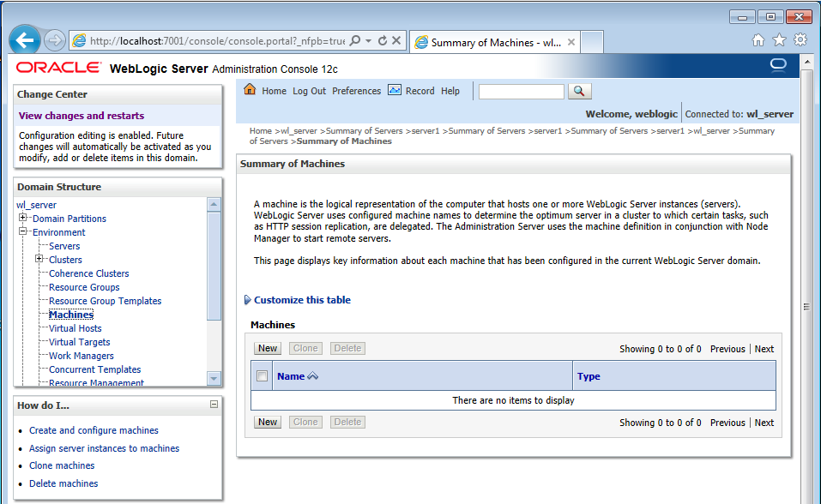Open Clone machines help link
Screen dimensions: 821x504
[62, 465]
